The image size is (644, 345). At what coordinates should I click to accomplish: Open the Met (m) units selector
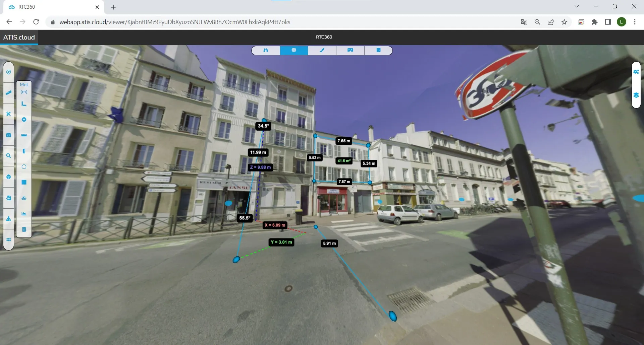(24, 88)
